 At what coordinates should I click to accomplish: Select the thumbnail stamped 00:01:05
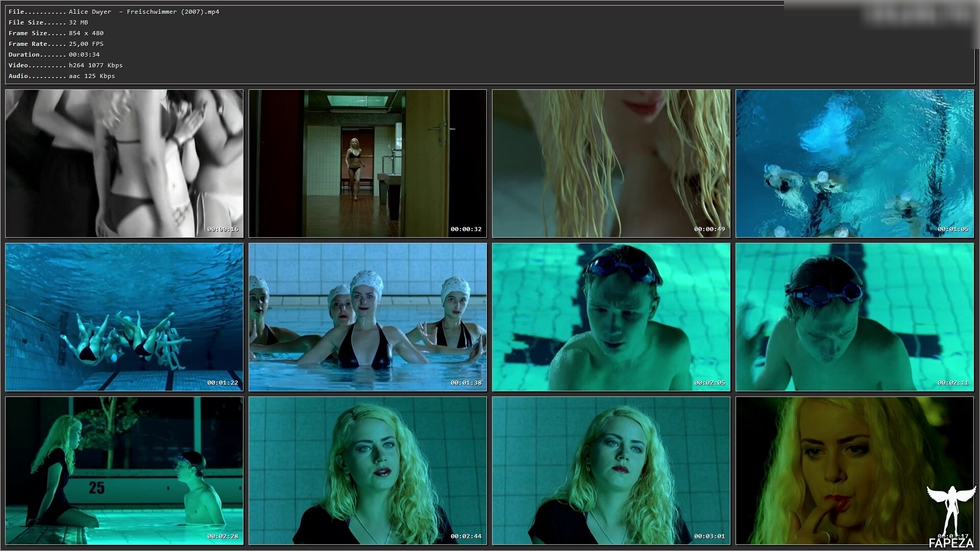click(x=854, y=163)
